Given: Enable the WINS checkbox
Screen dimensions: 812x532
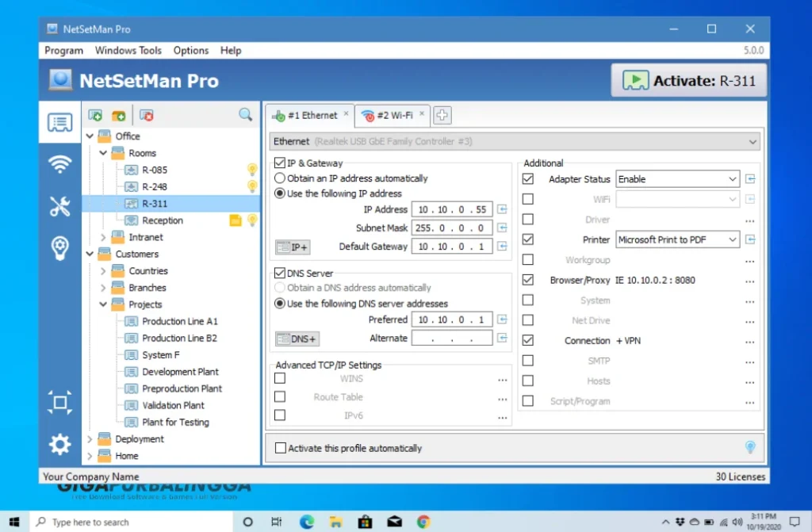Looking at the screenshot, I should [x=279, y=378].
